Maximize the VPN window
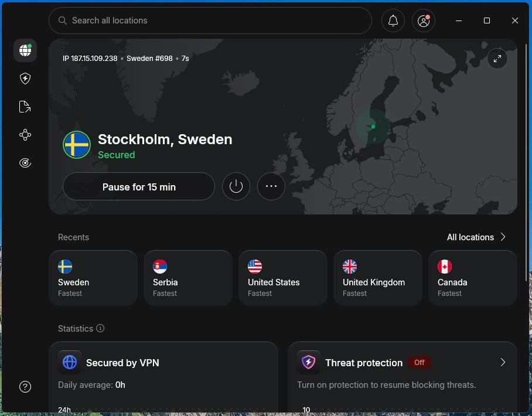 click(486, 21)
